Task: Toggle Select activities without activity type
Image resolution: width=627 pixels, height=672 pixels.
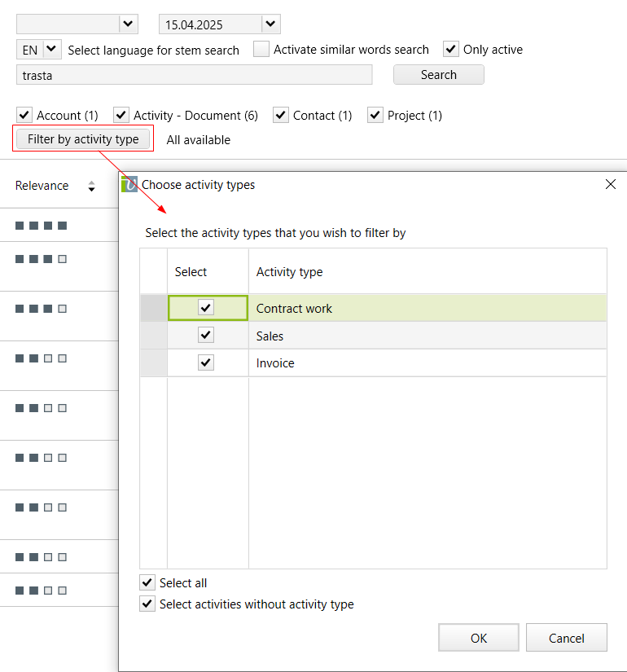Action: 147,604
